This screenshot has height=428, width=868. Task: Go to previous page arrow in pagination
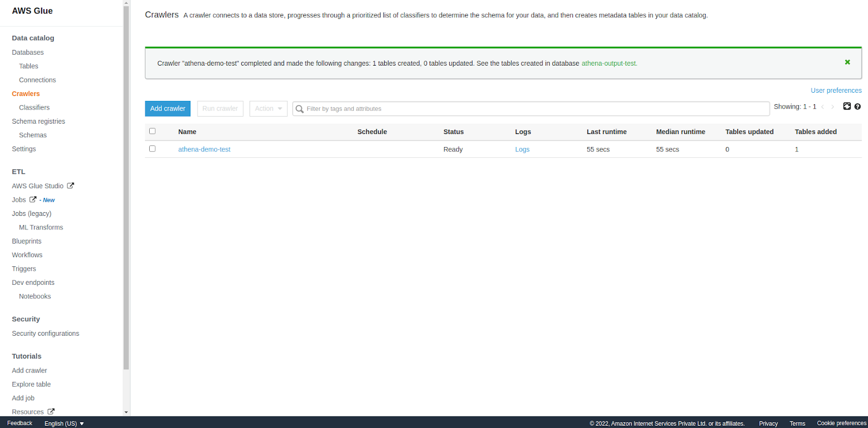[822, 107]
